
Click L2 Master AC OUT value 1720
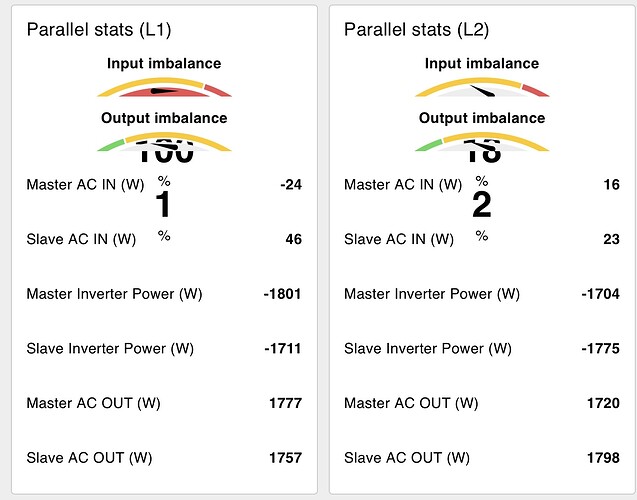(x=603, y=403)
